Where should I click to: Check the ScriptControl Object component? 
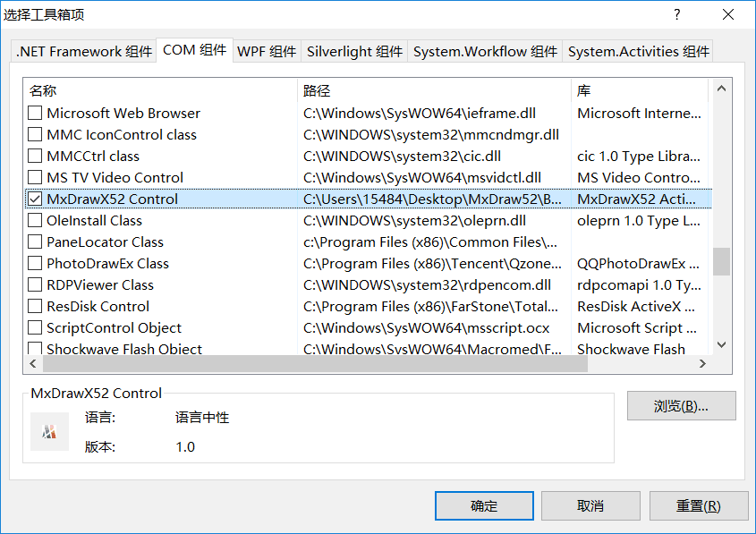click(35, 327)
